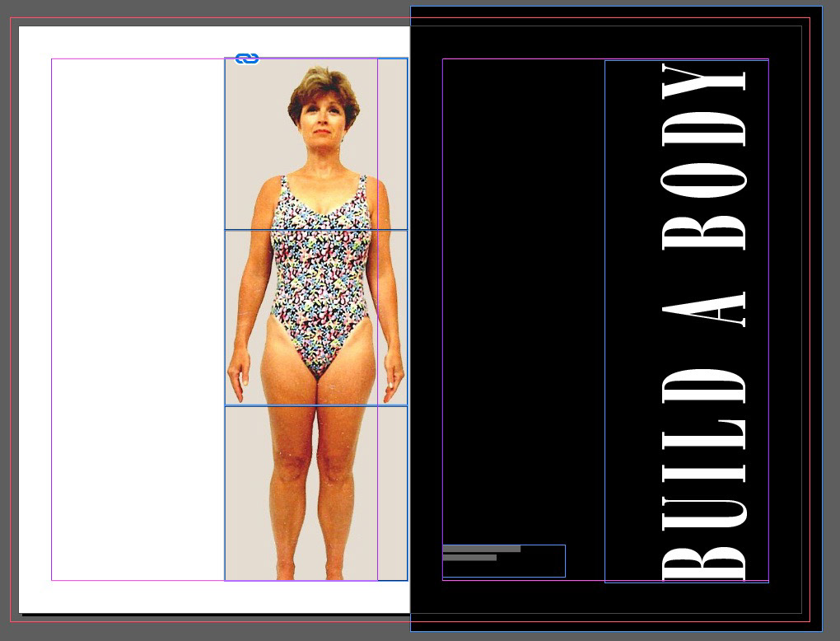Select the small greeked text frame on the black page
This screenshot has width=840, height=641.
tap(503, 560)
